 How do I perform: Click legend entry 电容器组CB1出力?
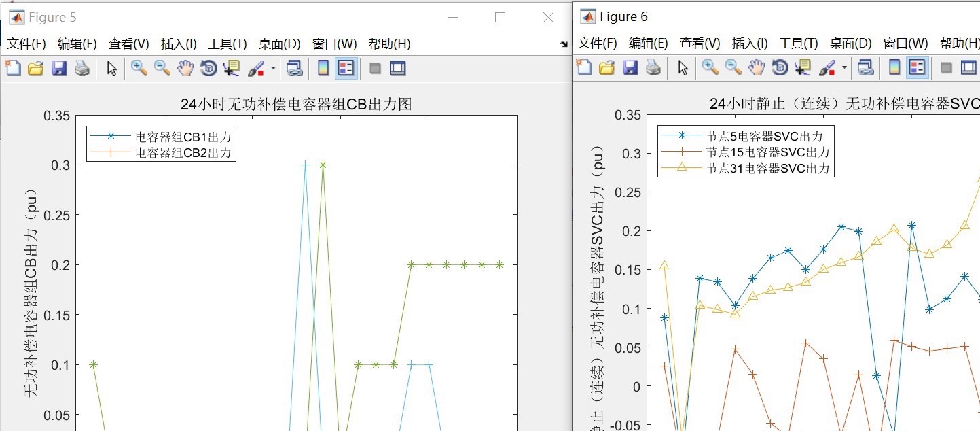pyautogui.click(x=184, y=136)
